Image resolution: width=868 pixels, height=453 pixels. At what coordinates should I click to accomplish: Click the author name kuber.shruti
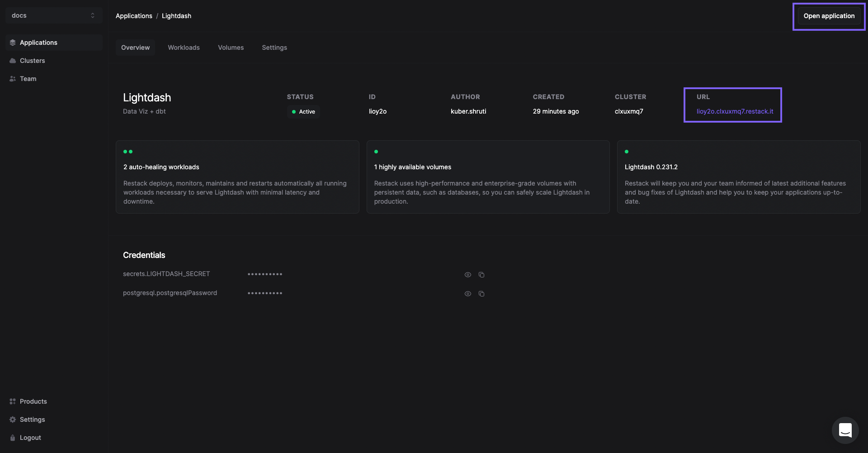468,111
